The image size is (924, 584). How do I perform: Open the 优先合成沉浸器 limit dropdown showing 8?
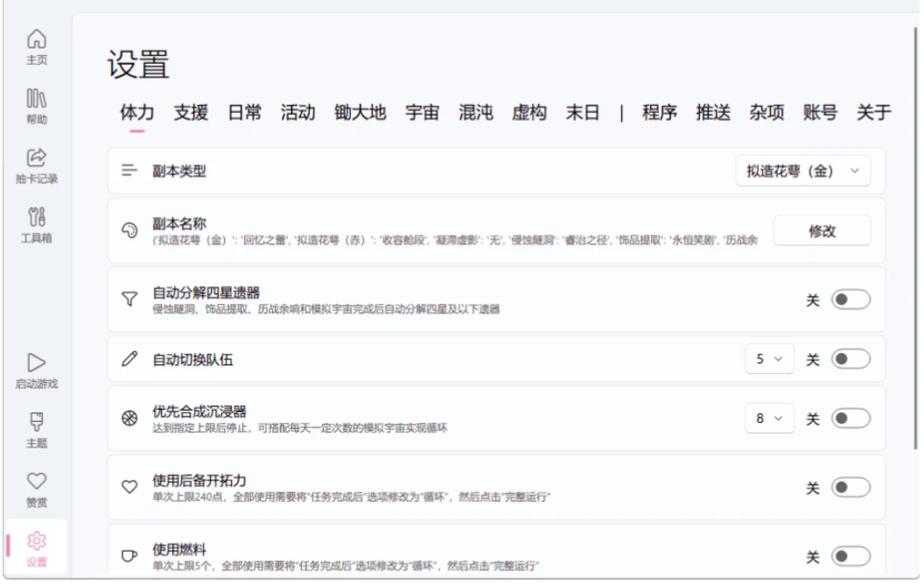coord(769,419)
